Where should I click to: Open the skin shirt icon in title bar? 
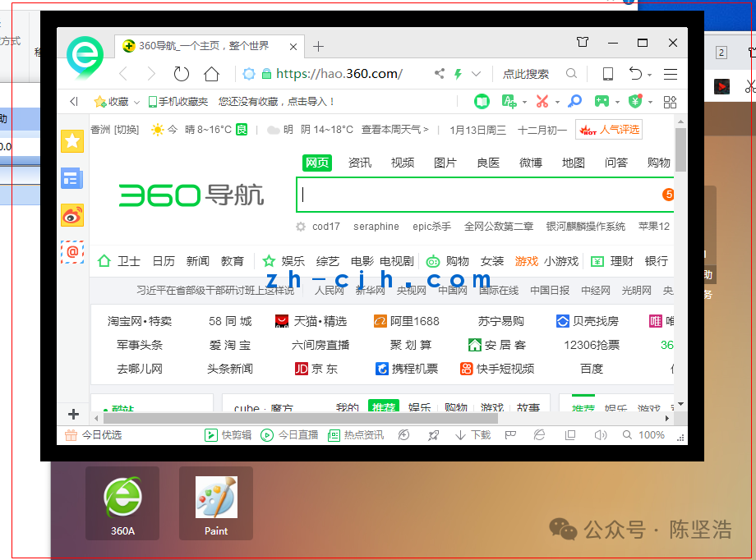tap(583, 42)
